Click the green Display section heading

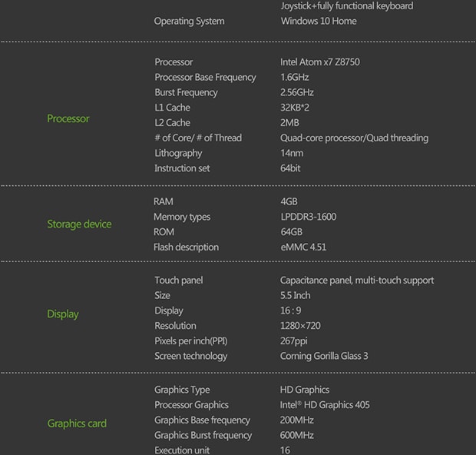[63, 314]
